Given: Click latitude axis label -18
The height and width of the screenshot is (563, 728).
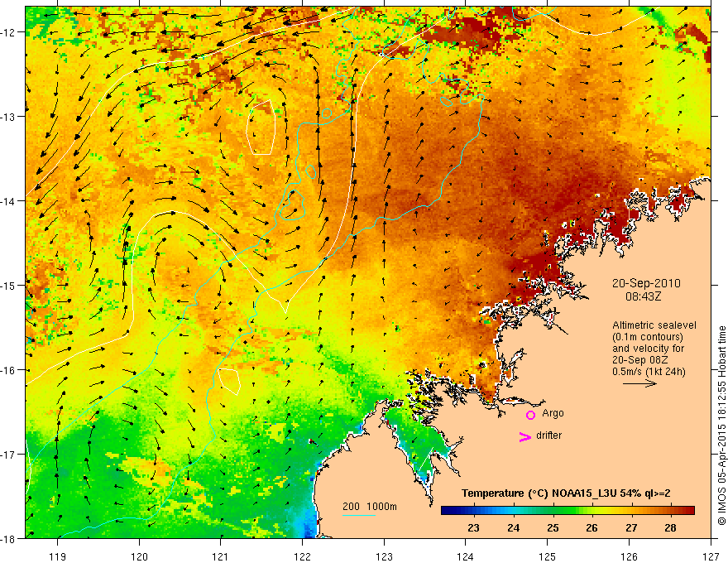Looking at the screenshot, I should (8, 538).
